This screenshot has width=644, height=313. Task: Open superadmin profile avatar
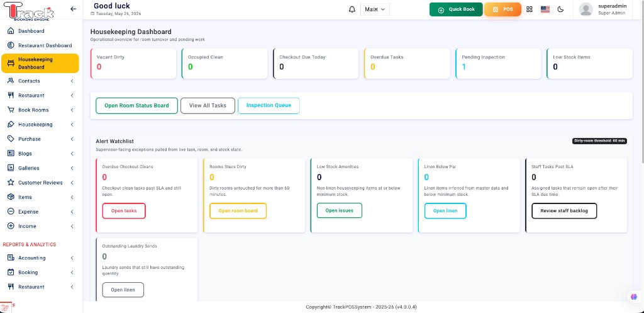(586, 9)
